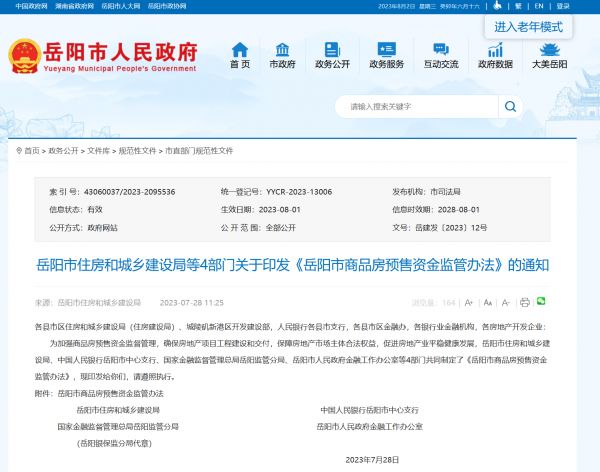This screenshot has width=600, height=472.
Task: Go to 市直部门规范性文件 in breadcrumb
Action: click(x=199, y=151)
